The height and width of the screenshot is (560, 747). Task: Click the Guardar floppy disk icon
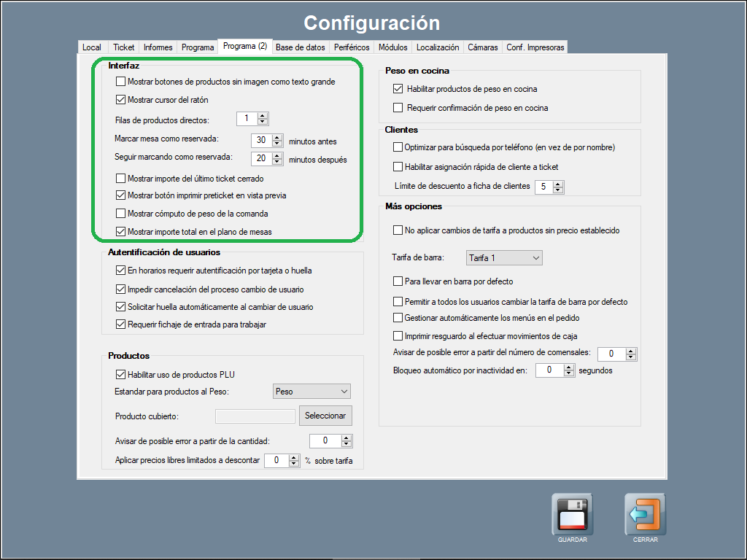pyautogui.click(x=572, y=514)
